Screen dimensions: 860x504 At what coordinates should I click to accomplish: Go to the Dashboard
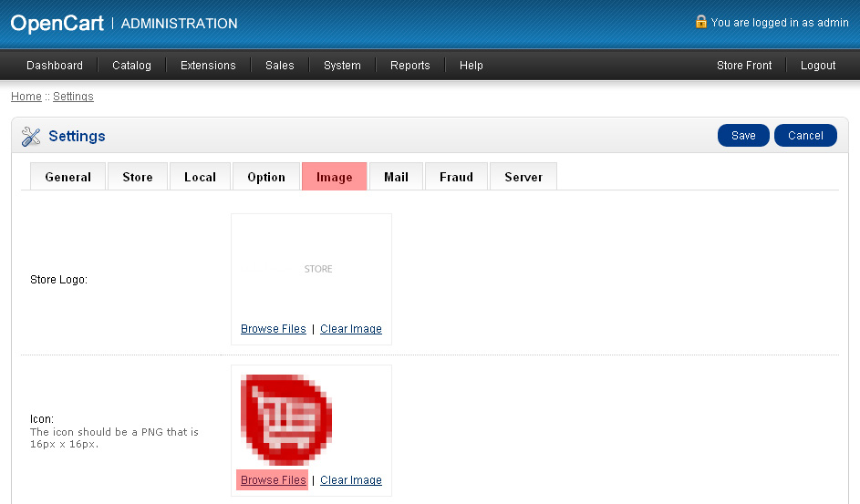tap(55, 66)
